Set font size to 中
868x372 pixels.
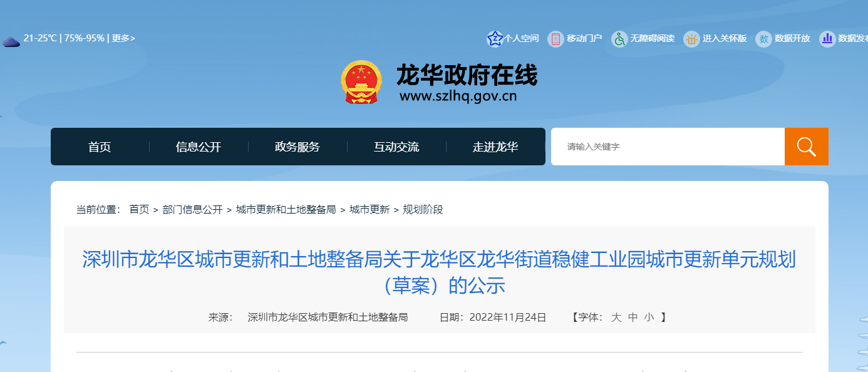tap(633, 318)
